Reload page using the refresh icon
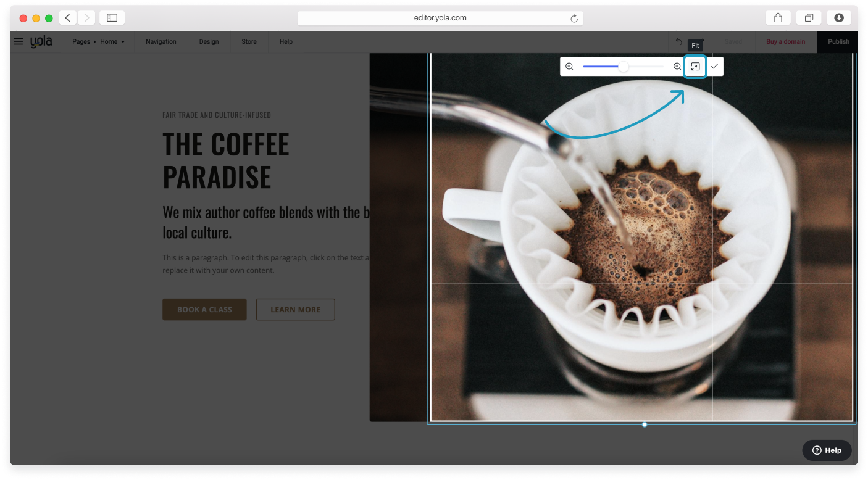868x480 pixels. coord(574,19)
